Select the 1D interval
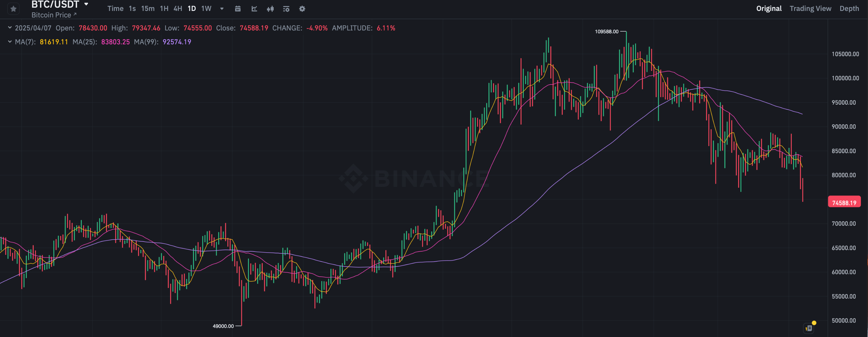Viewport: 868px width, 337px height. coord(192,9)
